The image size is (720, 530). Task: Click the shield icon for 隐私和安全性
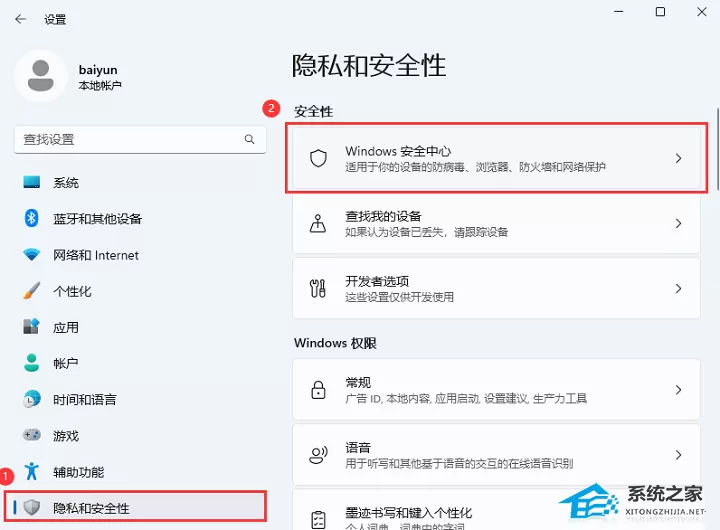point(32,507)
